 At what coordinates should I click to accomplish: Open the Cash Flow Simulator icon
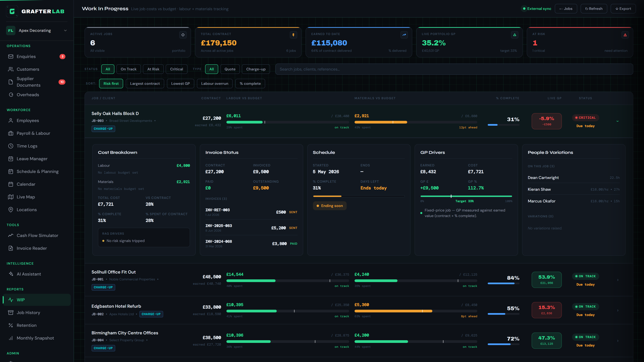coord(11,235)
